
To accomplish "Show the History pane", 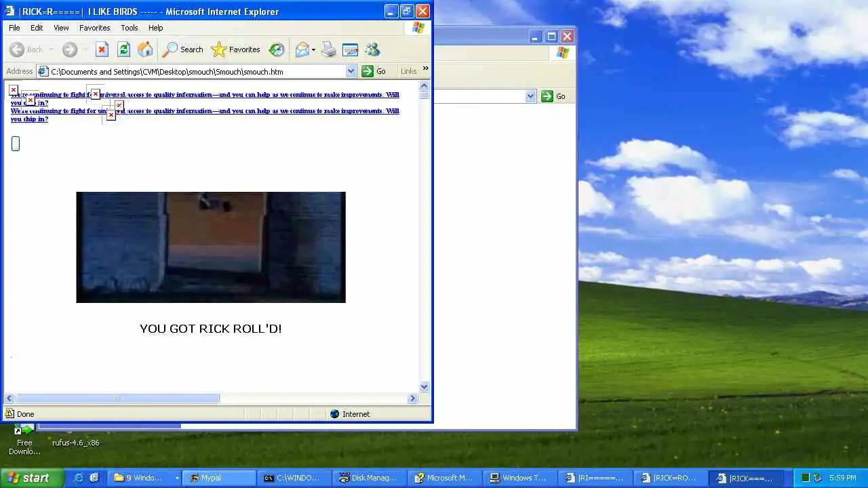I will (x=277, y=49).
